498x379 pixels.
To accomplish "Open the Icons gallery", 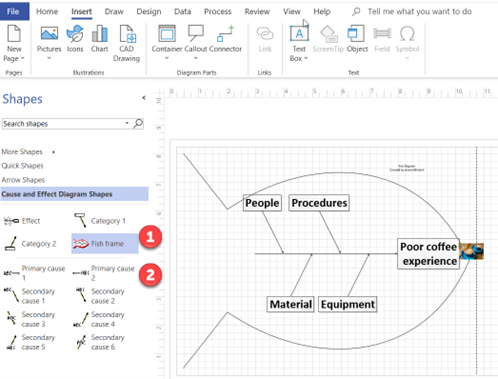I will [x=75, y=39].
